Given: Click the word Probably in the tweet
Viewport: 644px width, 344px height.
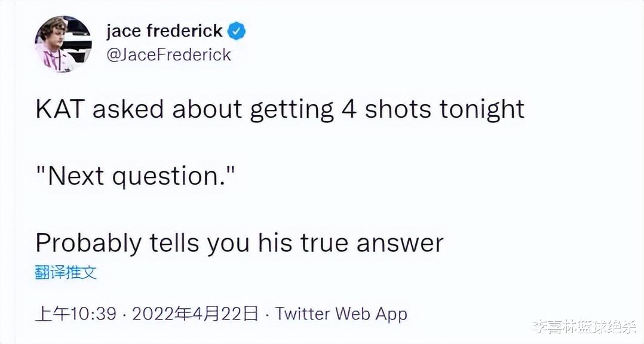Looking at the screenshot, I should (x=88, y=243).
